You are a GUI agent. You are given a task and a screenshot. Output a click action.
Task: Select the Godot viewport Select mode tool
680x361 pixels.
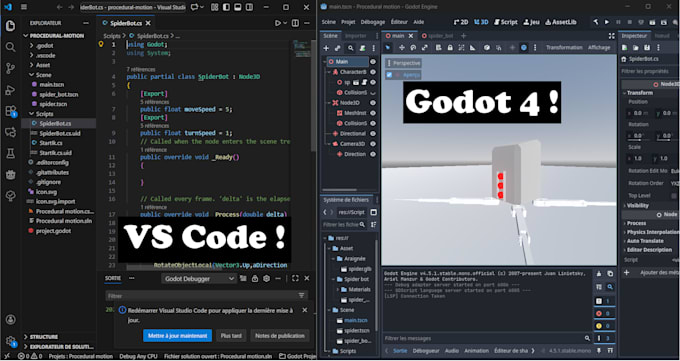[388, 48]
